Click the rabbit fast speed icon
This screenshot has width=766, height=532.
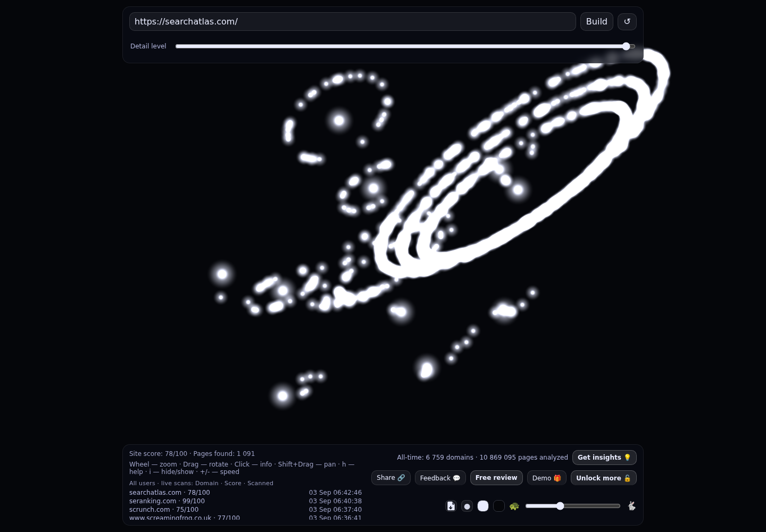point(631,506)
